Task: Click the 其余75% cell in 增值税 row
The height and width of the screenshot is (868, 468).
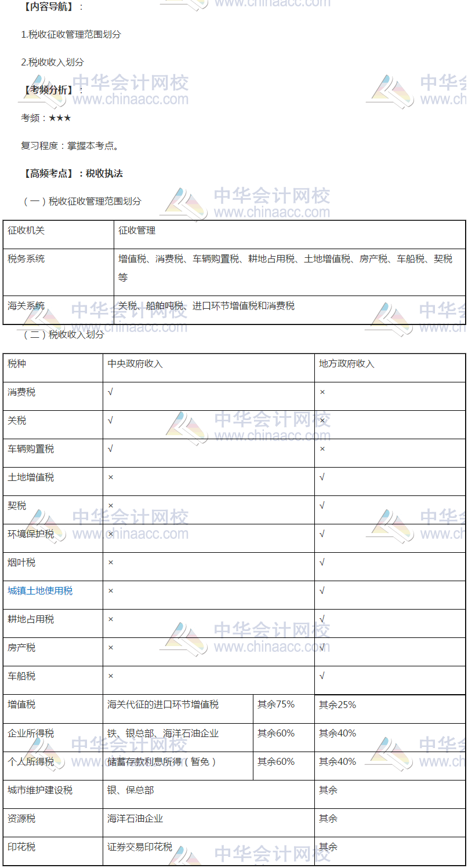Action: point(284,709)
